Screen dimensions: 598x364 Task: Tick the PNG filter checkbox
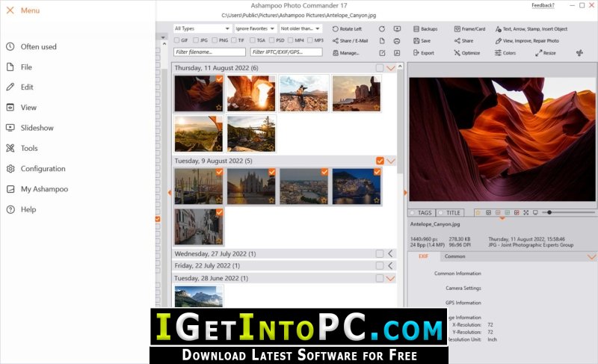tap(215, 40)
